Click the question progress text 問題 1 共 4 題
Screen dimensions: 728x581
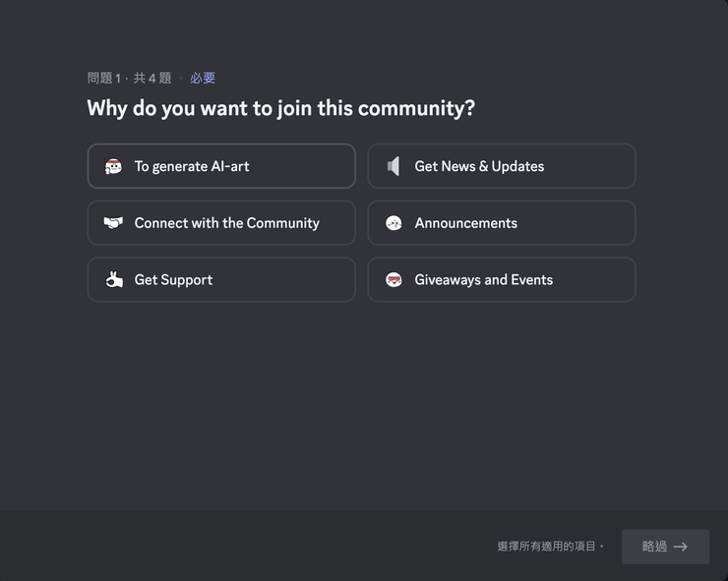coord(130,78)
